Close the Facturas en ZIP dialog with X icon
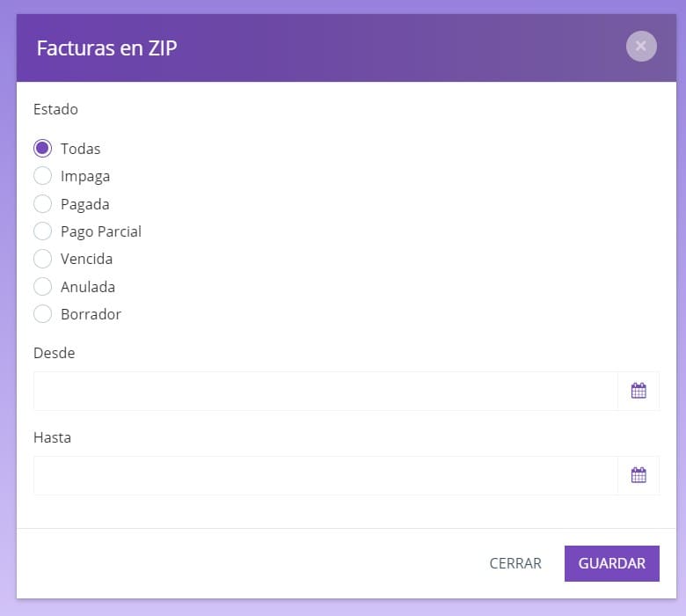This screenshot has height=616, width=686. tap(641, 47)
